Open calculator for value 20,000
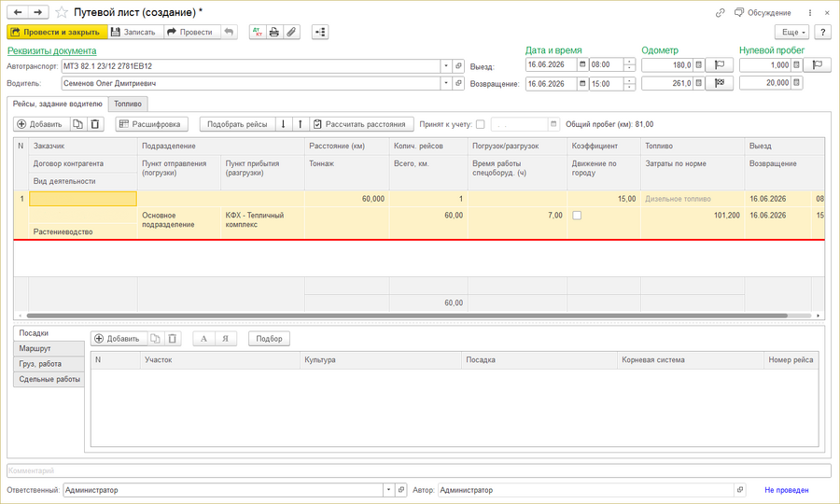Image resolution: width=840 pixels, height=504 pixels. click(x=797, y=82)
